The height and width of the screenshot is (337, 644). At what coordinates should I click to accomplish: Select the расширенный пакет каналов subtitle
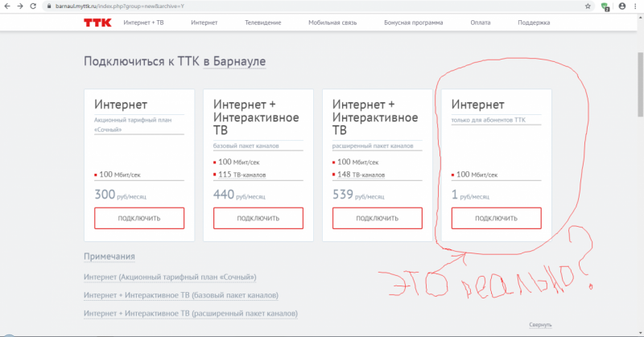click(373, 146)
